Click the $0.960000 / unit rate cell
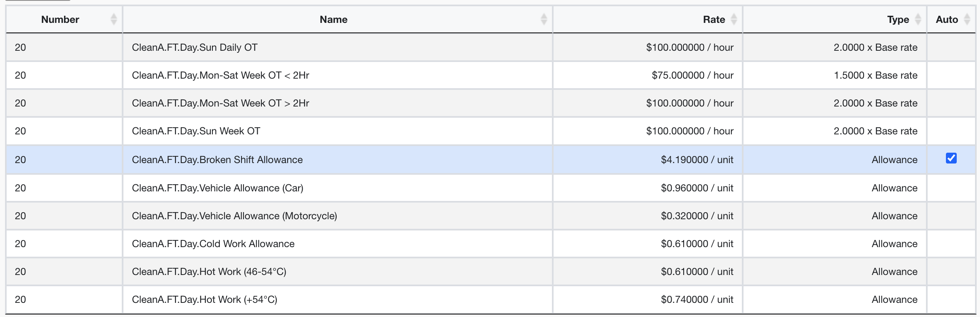Viewport: 980px width, 317px height. 697,188
